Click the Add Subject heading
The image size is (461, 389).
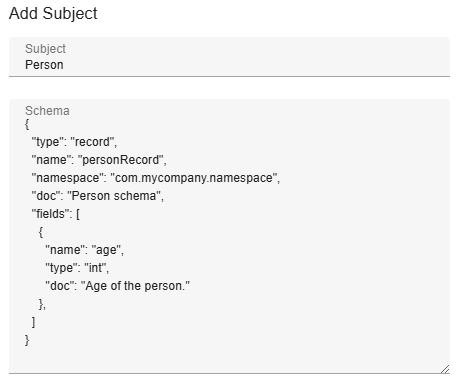[53, 14]
